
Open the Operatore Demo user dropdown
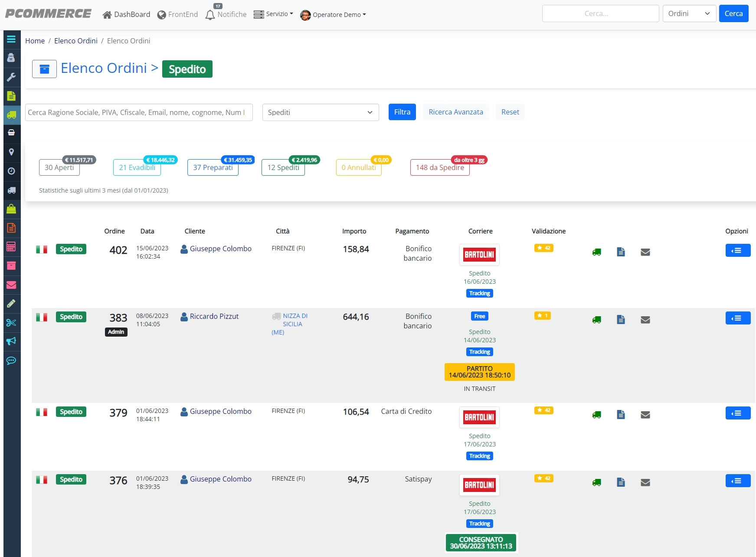point(333,15)
